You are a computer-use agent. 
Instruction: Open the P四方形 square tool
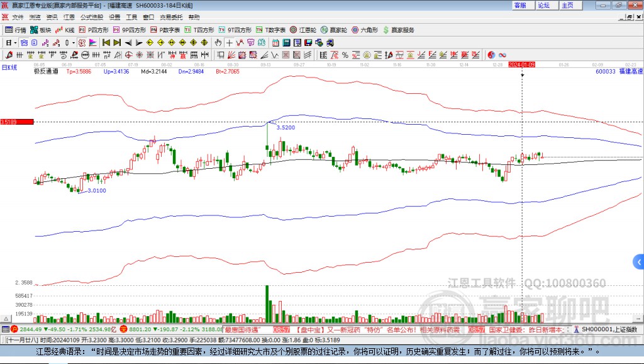click(94, 30)
